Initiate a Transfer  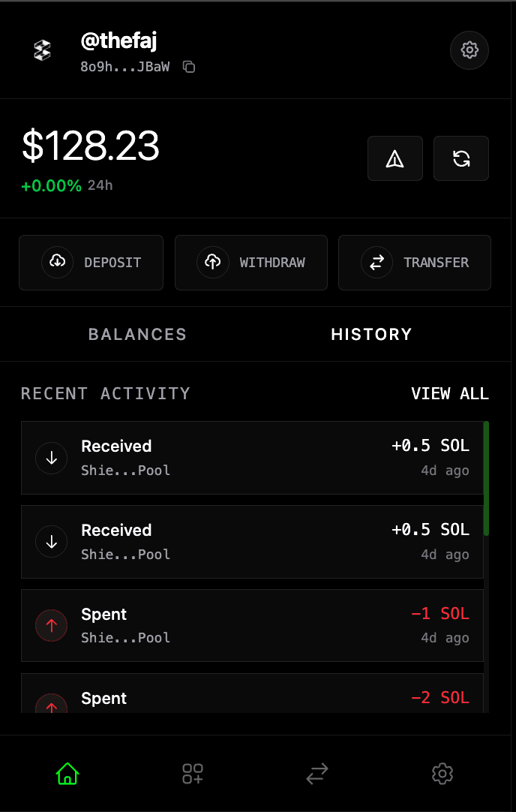tap(414, 263)
